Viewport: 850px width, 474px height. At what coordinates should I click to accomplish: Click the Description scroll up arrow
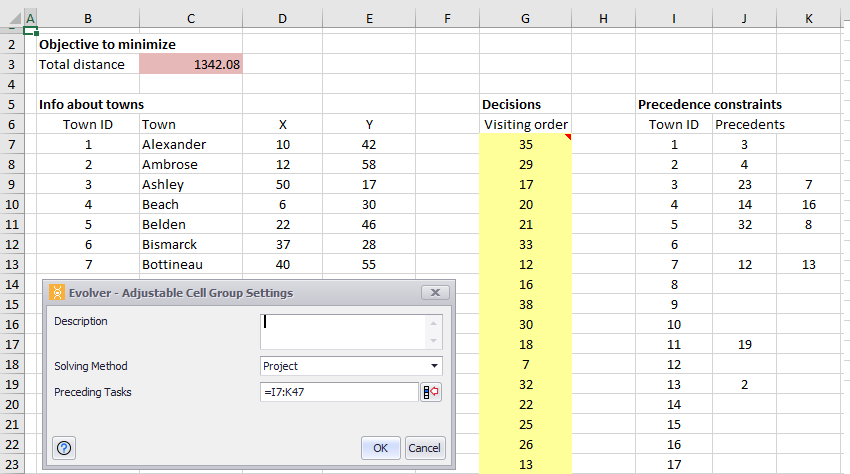coord(433,323)
